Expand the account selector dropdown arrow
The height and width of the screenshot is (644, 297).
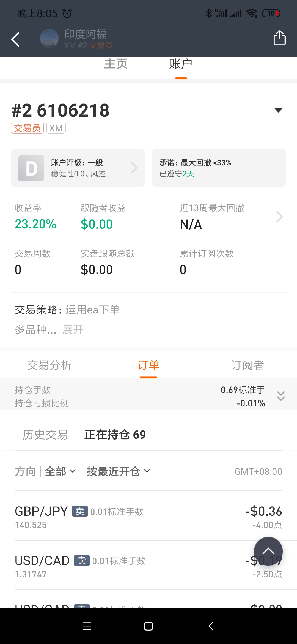278,110
